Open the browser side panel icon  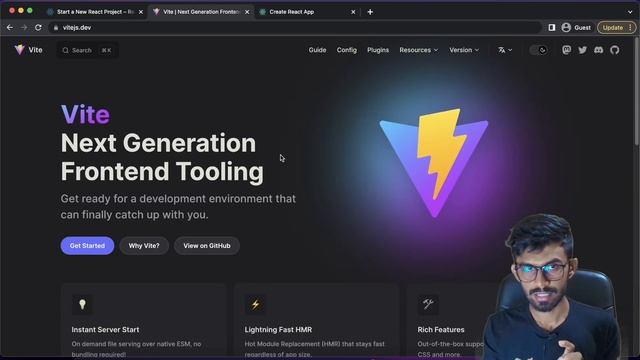coord(551,27)
